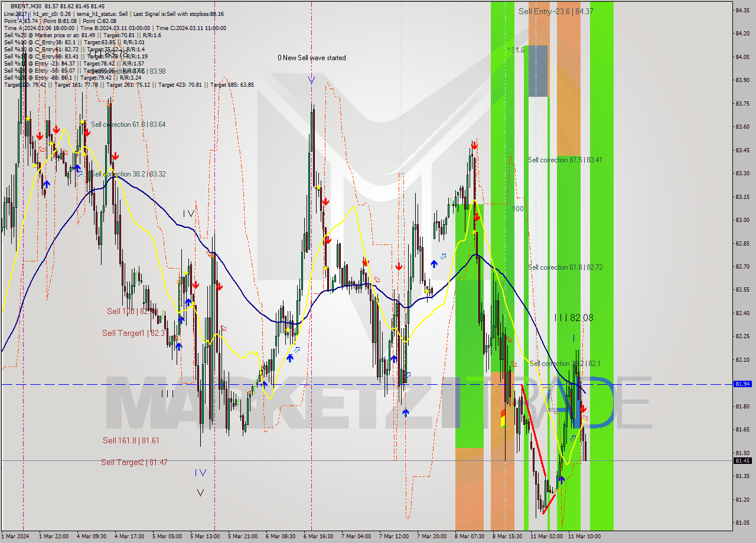Screen dimensions: 756x543
Task: Select 'Sell correction 87.5 | 83.41' label
Action: [565, 160]
